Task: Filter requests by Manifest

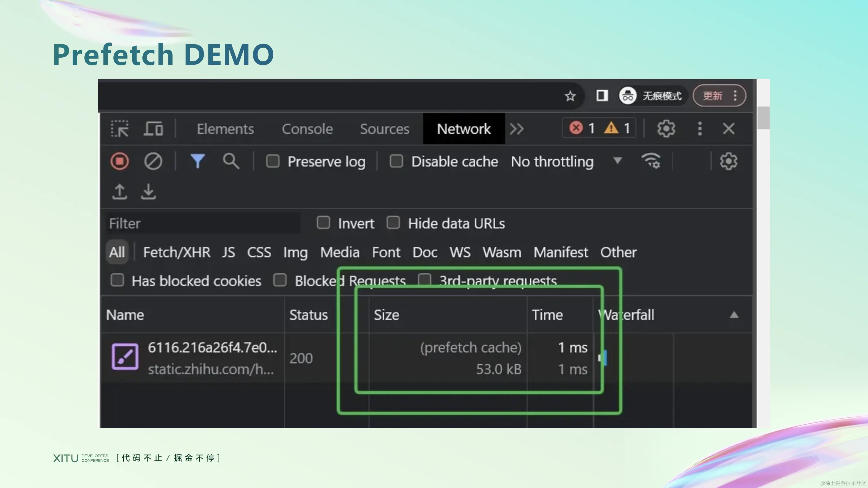Action: point(561,252)
